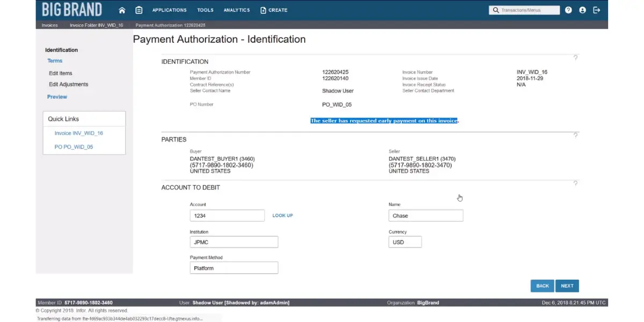Click the search magnifier icon
This screenshot has width=644, height=322.
(x=495, y=10)
